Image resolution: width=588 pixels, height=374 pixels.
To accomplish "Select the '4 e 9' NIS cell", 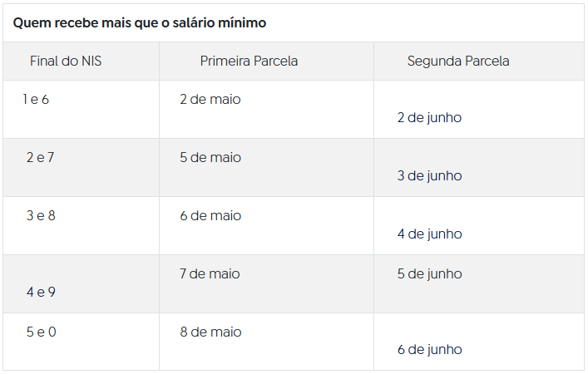I will pyautogui.click(x=40, y=293).
